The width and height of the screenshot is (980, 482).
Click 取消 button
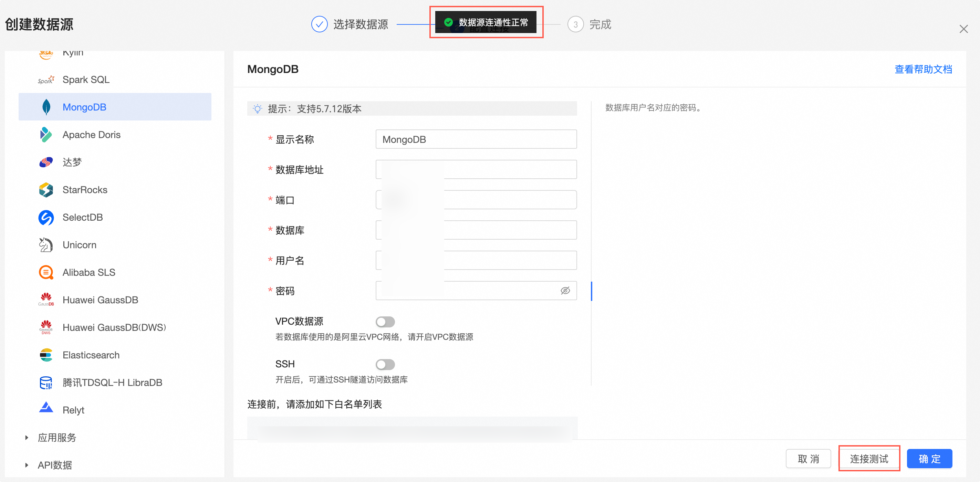click(x=808, y=459)
